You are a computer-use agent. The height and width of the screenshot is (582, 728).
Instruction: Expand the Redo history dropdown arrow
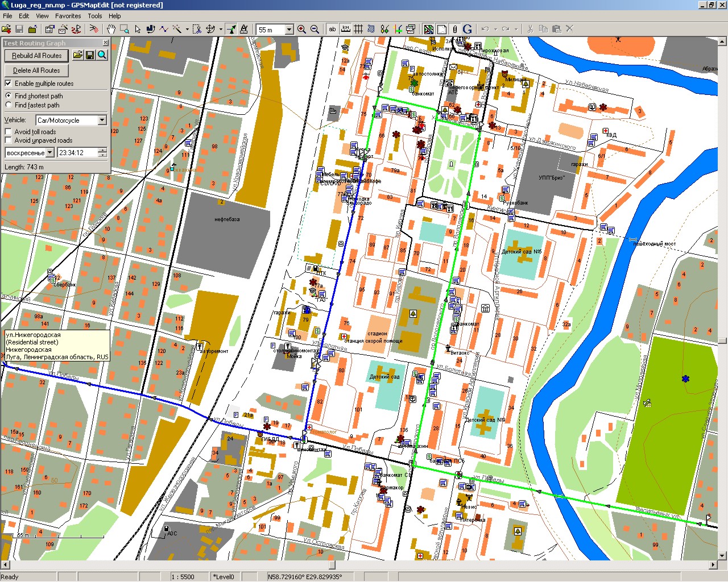tap(516, 29)
